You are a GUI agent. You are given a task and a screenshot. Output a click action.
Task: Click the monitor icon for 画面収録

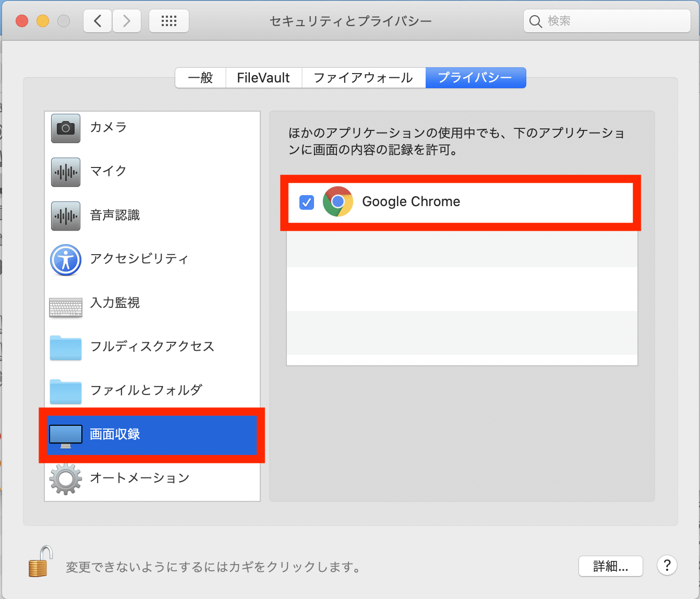pos(66,436)
